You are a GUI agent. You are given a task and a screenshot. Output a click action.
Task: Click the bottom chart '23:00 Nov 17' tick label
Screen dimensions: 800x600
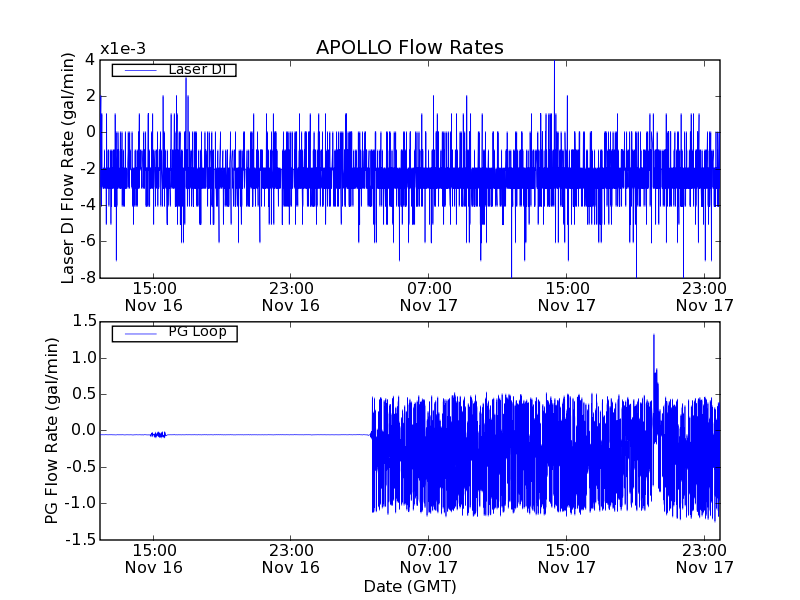pos(705,559)
